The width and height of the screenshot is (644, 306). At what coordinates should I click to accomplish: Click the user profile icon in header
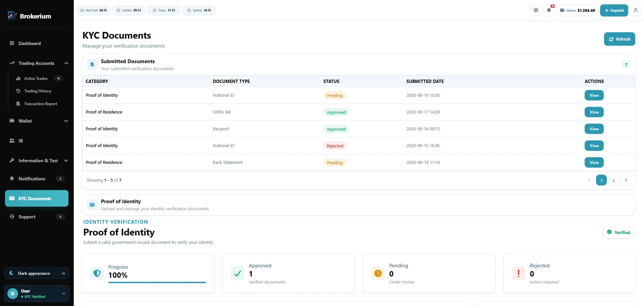636,10
